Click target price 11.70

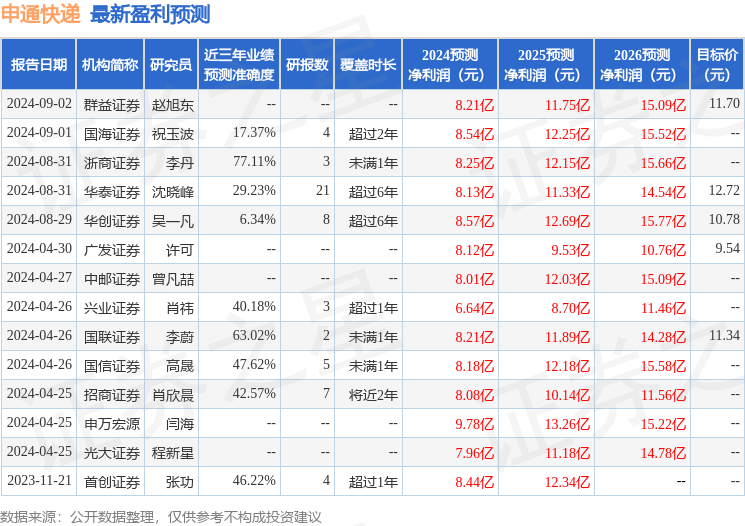pyautogui.click(x=724, y=103)
